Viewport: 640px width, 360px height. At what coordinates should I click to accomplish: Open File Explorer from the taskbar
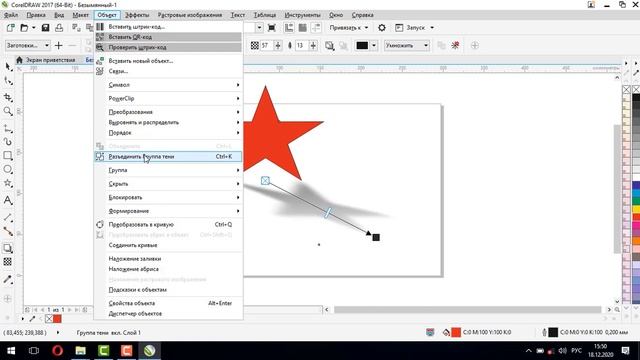pyautogui.click(x=80, y=351)
